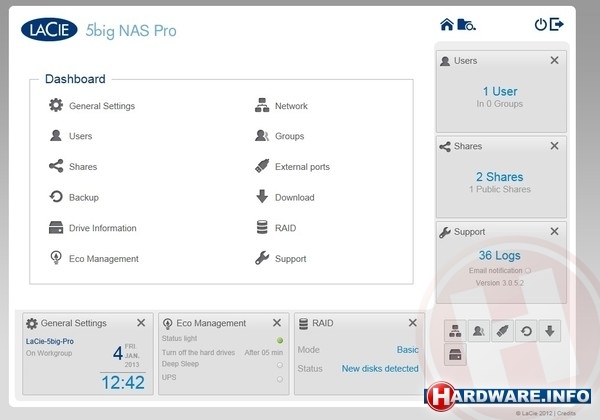Click 'New disks detected' RAID status
Viewport: 600px width, 420px height.
click(x=380, y=368)
